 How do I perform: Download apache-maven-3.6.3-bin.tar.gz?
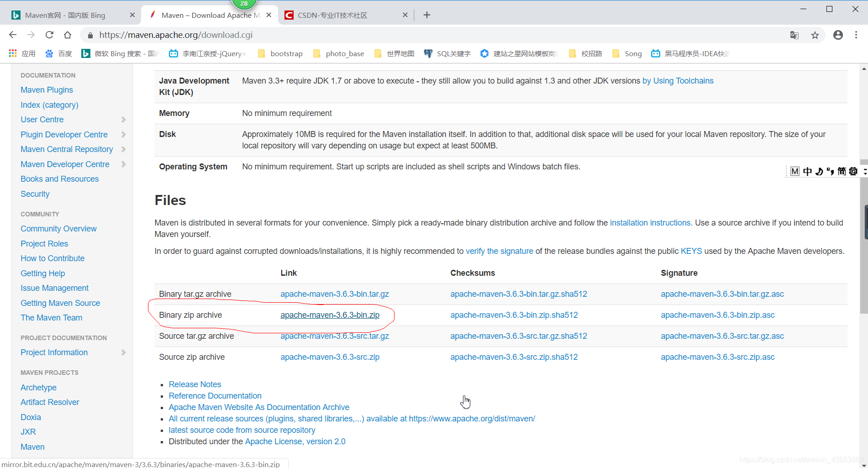click(x=335, y=294)
